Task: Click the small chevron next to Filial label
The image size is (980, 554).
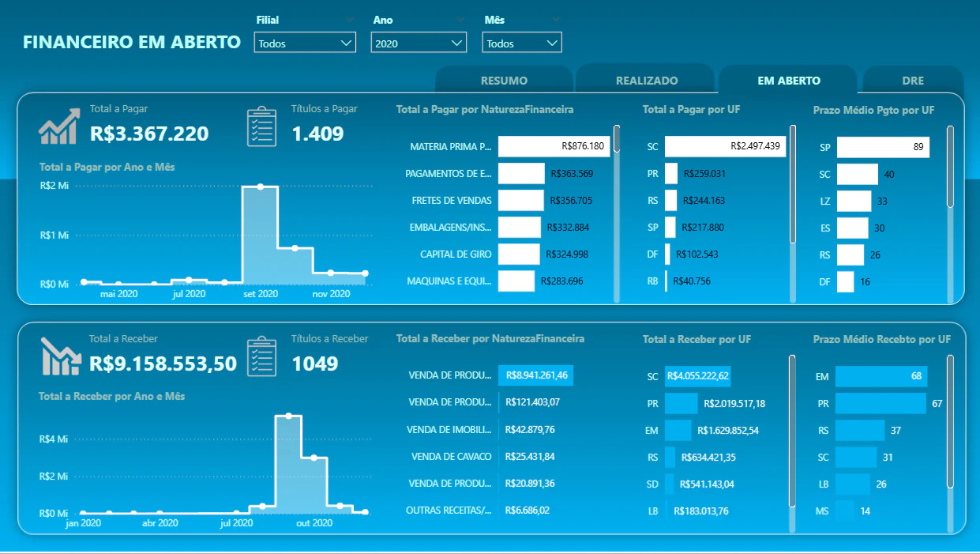Action: (x=350, y=20)
